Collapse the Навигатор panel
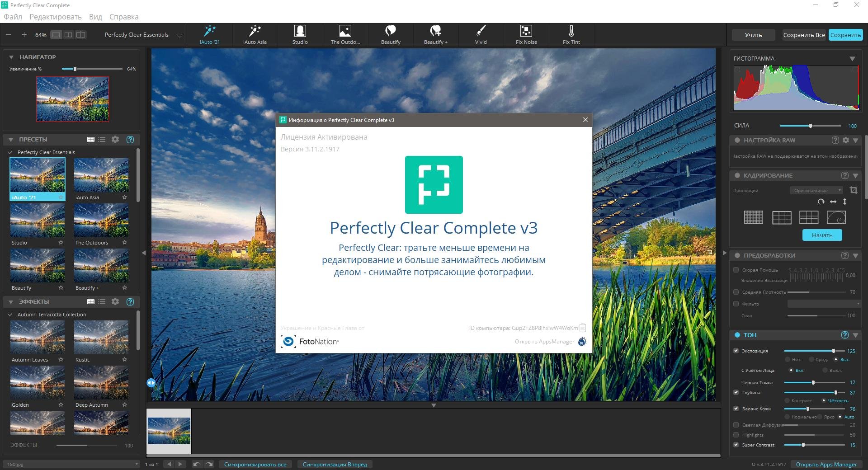The height and width of the screenshot is (470, 868). click(11, 57)
